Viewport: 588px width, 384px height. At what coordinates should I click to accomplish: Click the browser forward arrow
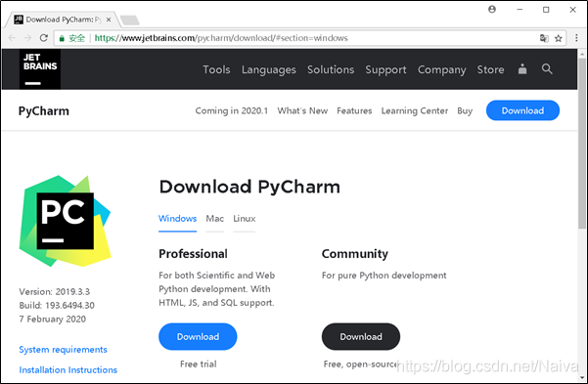(27, 38)
